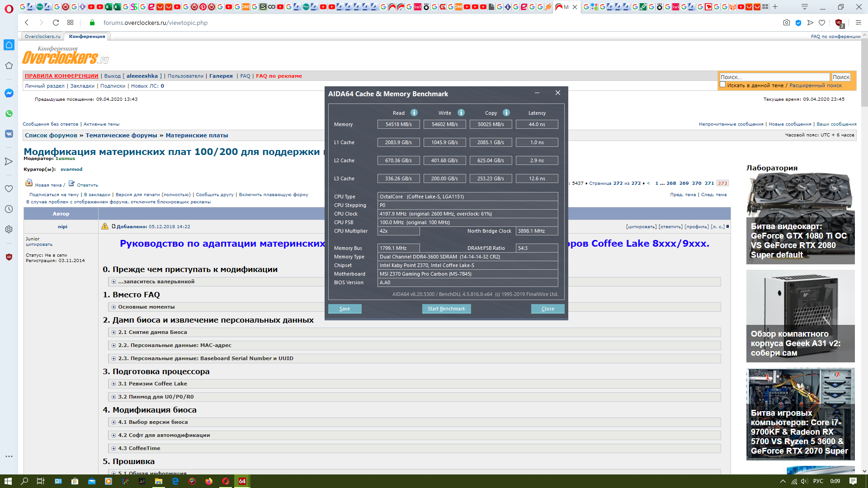This screenshot has height=488, width=868.
Task: Switch to Overclockers.ru site tab
Action: 42,36
